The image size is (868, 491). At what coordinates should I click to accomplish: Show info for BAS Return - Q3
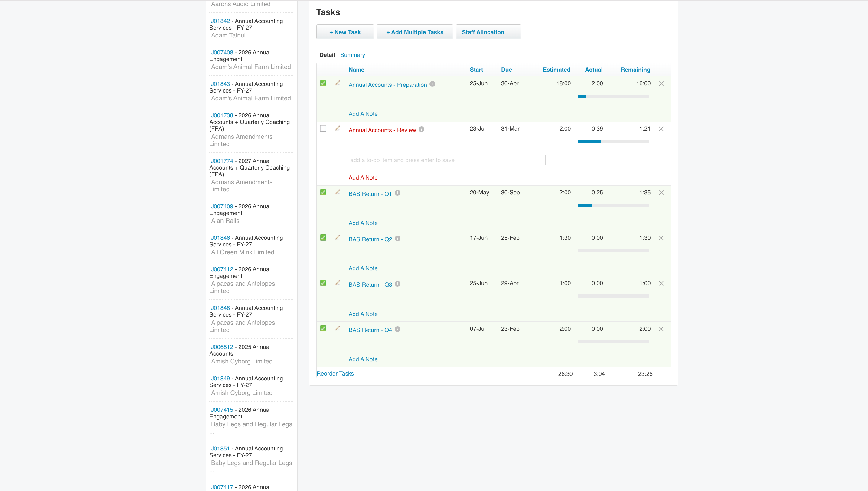tap(397, 284)
